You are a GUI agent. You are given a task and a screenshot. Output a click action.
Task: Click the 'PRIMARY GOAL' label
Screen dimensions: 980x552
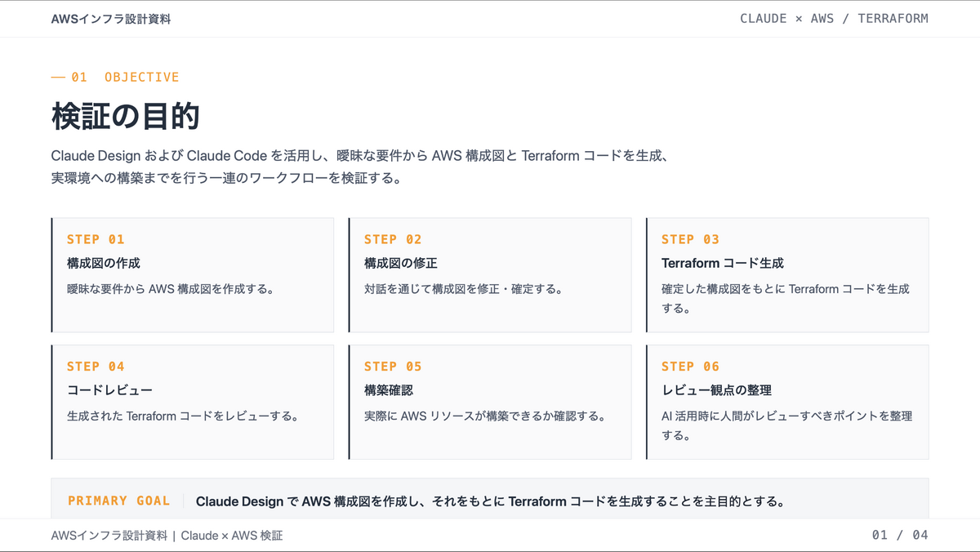pos(119,501)
